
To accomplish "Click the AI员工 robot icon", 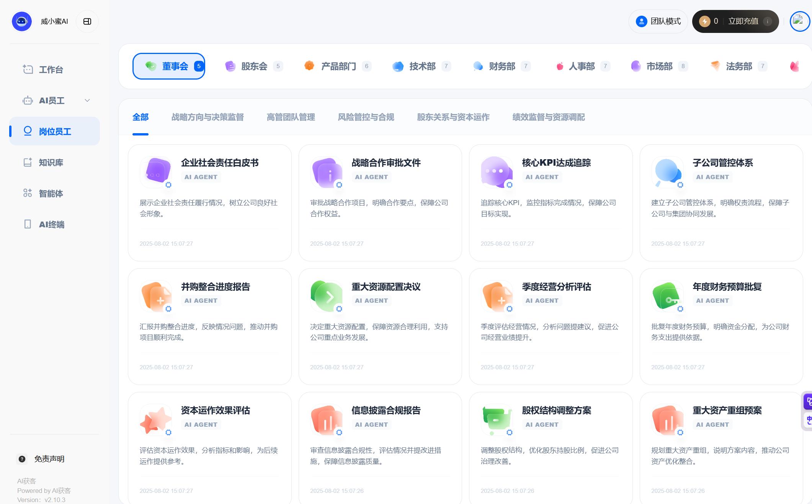I will coord(28,100).
